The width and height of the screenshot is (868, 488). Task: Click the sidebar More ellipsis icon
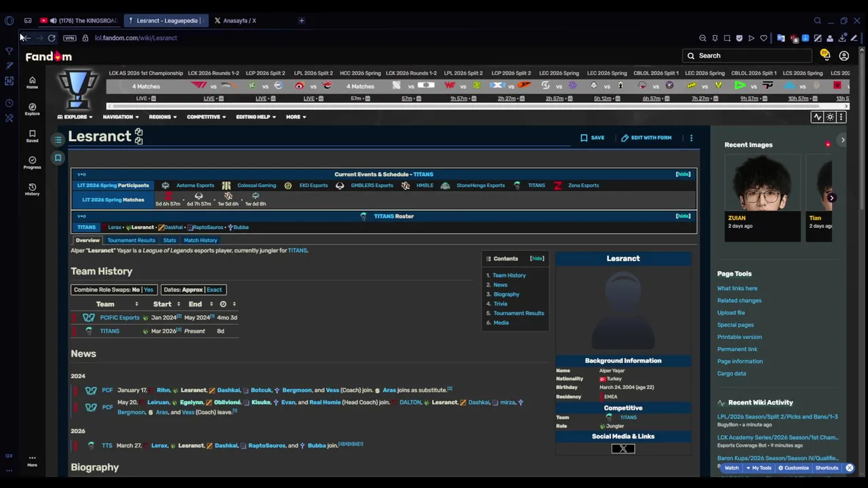pos(32,460)
